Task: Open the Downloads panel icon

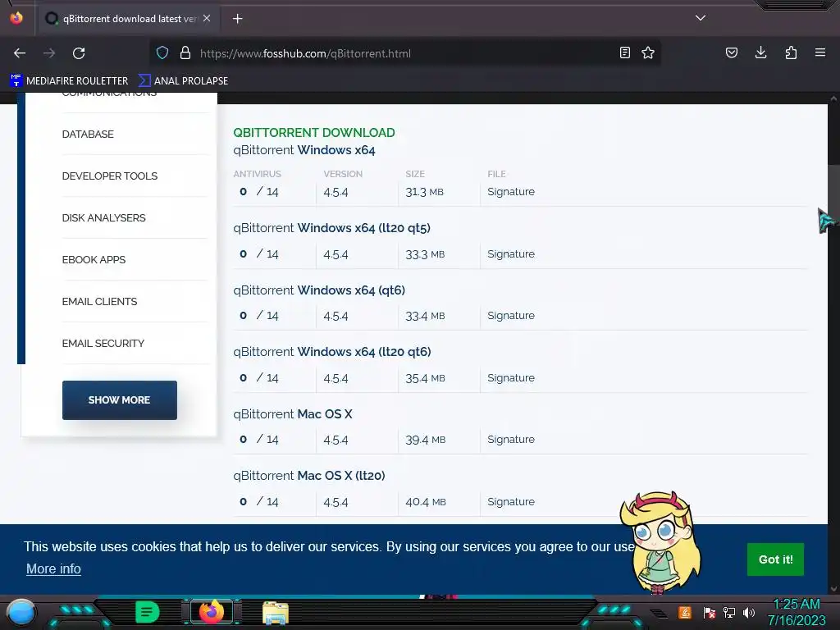Action: tap(760, 52)
